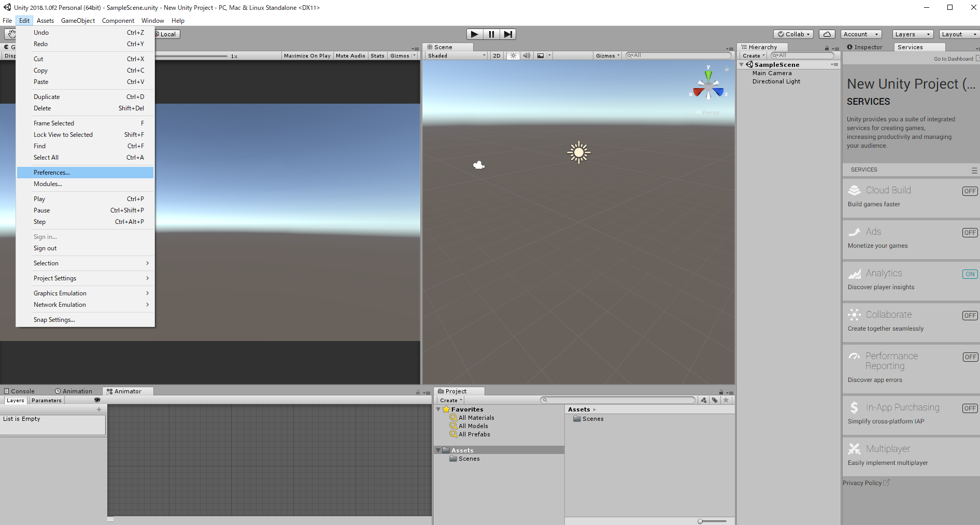Click the Scene search field
The height and width of the screenshot is (525, 980).
coord(679,55)
